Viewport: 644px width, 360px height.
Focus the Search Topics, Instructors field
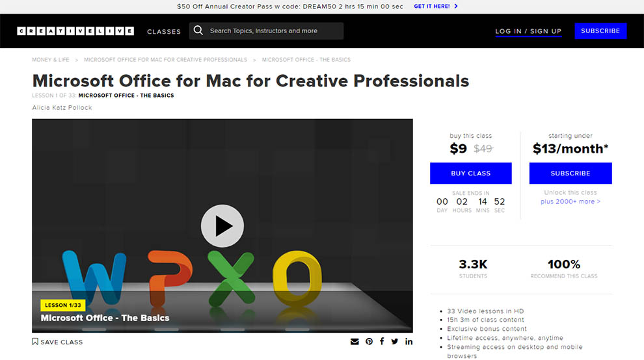pos(266,31)
